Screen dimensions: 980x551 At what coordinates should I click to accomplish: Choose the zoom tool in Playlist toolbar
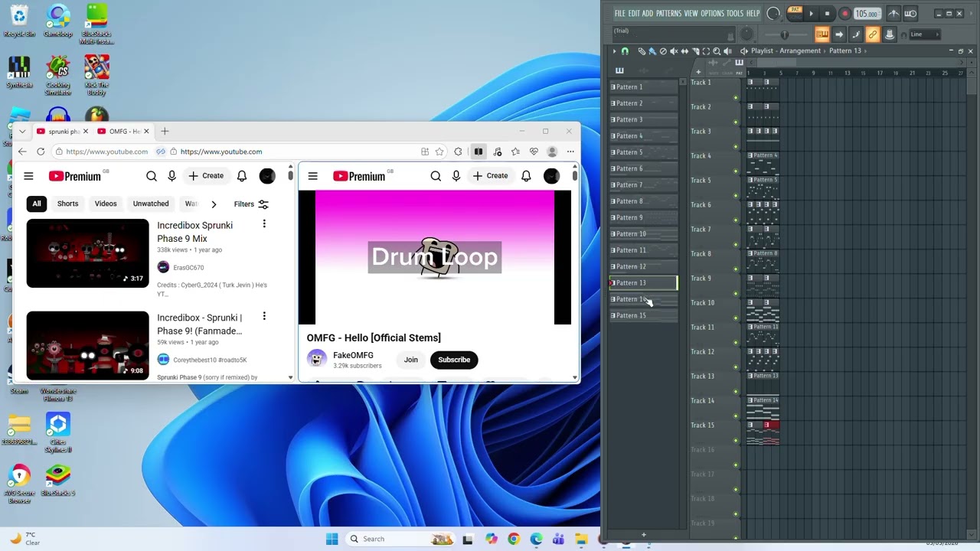pyautogui.click(x=717, y=51)
